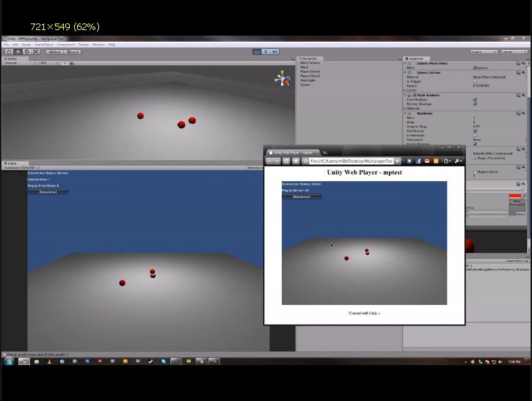Expand the Center property
532x401 pixels.
coord(405,90)
